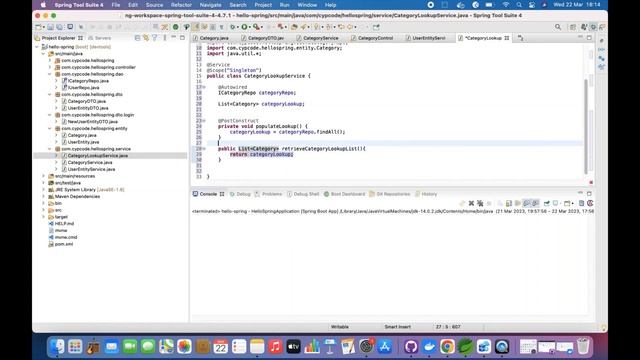Open Project Explorer view menu
The height and width of the screenshot is (360, 640).
coord(164,38)
